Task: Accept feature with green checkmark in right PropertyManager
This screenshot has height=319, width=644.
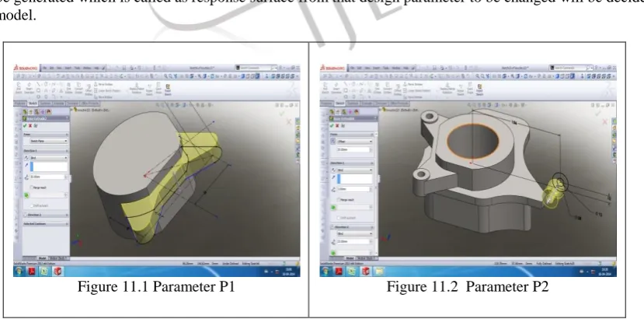Action: 332,125
